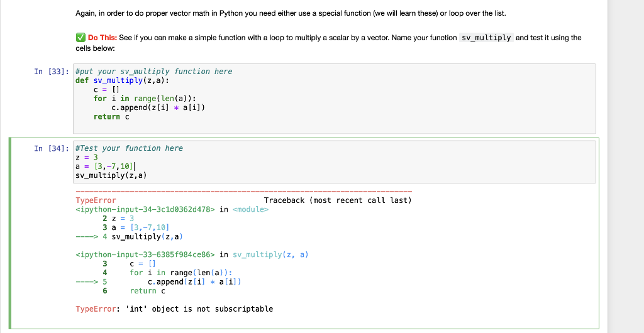Click the '#Test your function here' comment
The image size is (644, 333).
[x=129, y=148]
